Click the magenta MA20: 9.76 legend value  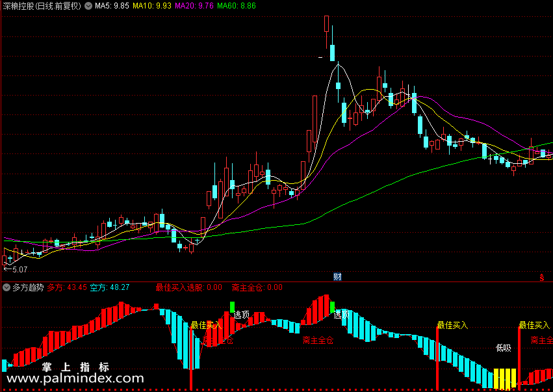194,6
